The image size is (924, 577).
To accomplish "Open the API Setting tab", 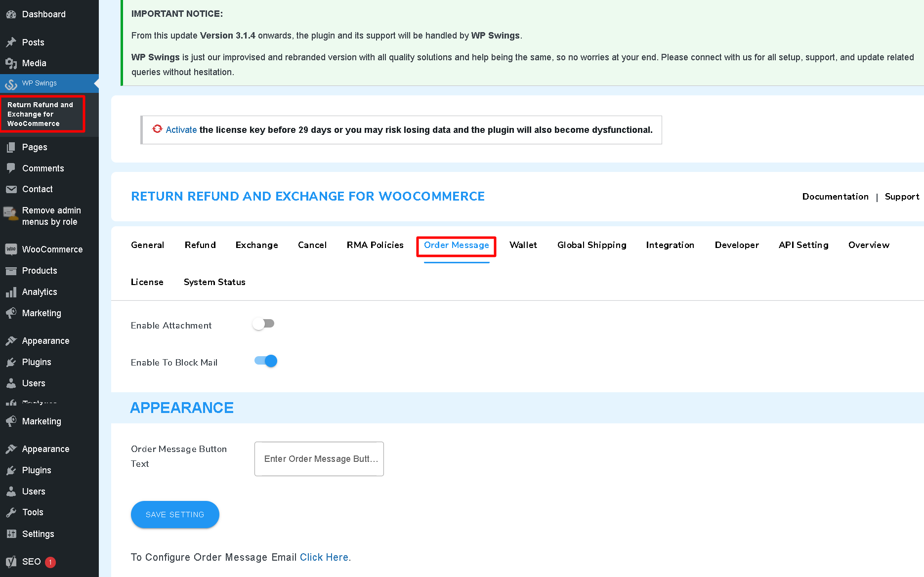I will (803, 245).
